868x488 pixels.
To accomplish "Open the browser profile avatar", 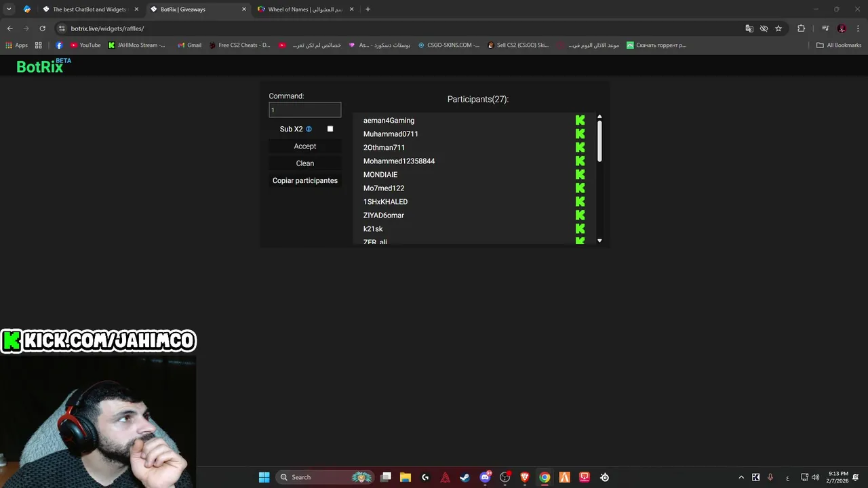I will [842, 28].
